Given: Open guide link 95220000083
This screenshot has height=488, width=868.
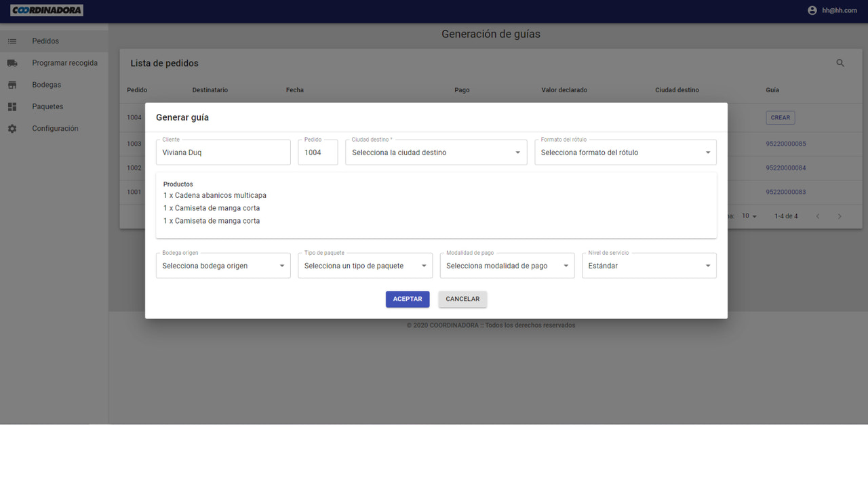Looking at the screenshot, I should (786, 192).
